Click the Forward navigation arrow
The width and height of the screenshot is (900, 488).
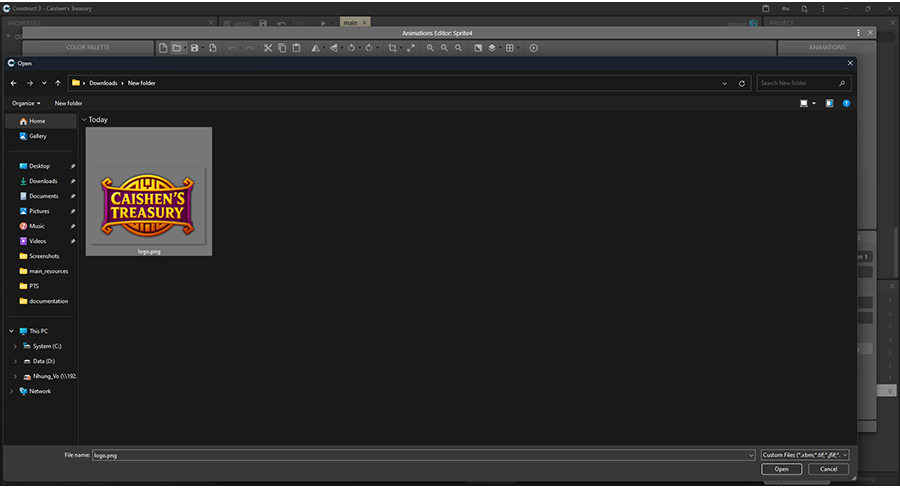pyautogui.click(x=29, y=83)
